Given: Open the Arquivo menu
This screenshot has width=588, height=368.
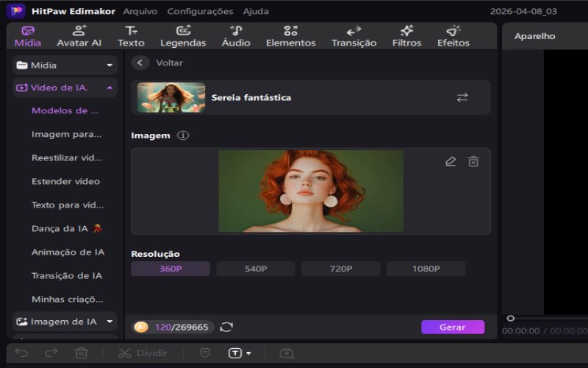Looking at the screenshot, I should [140, 11].
